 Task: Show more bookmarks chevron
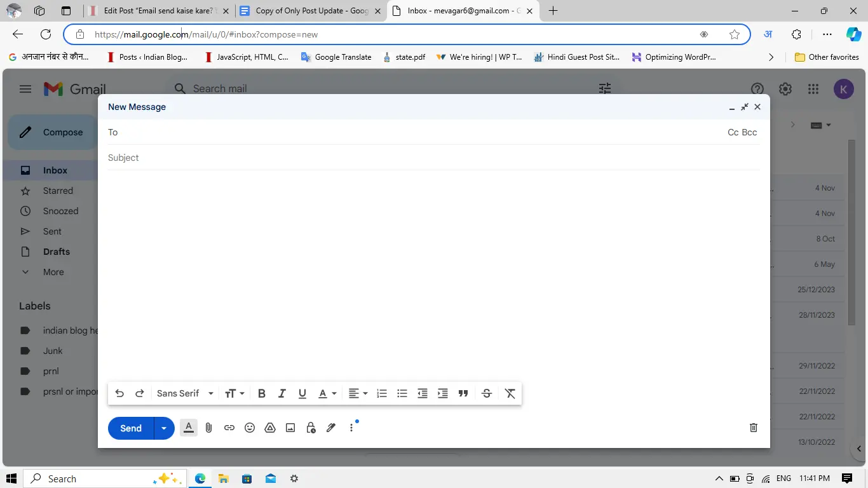tap(771, 57)
